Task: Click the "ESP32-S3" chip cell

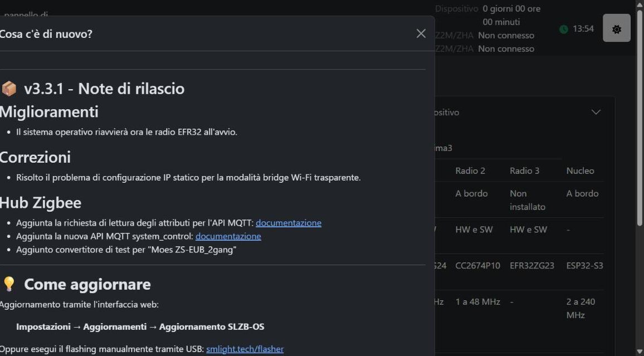Action: pos(585,266)
